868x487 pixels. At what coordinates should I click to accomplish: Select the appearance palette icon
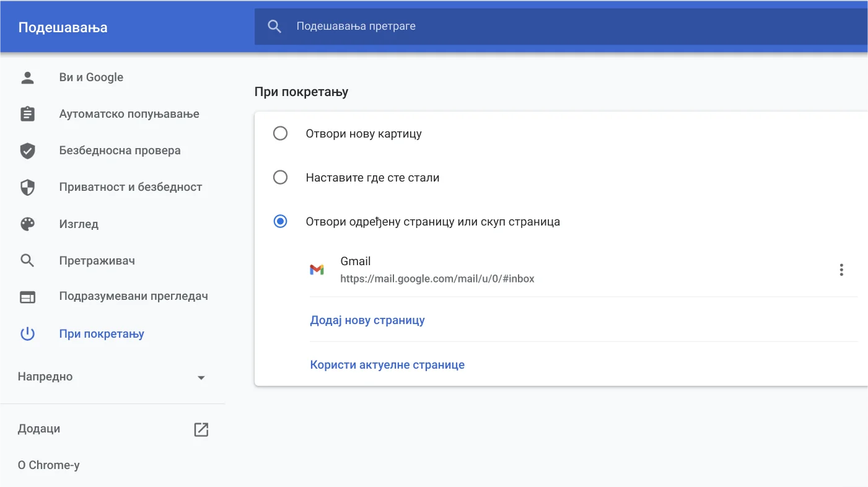click(27, 224)
